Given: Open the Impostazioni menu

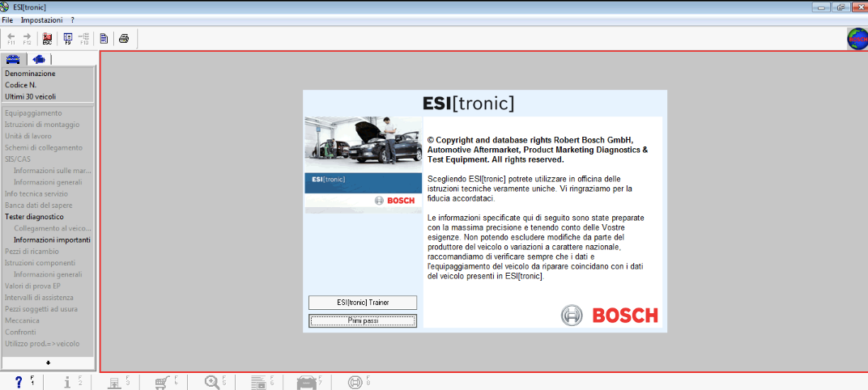Looking at the screenshot, I should [41, 19].
